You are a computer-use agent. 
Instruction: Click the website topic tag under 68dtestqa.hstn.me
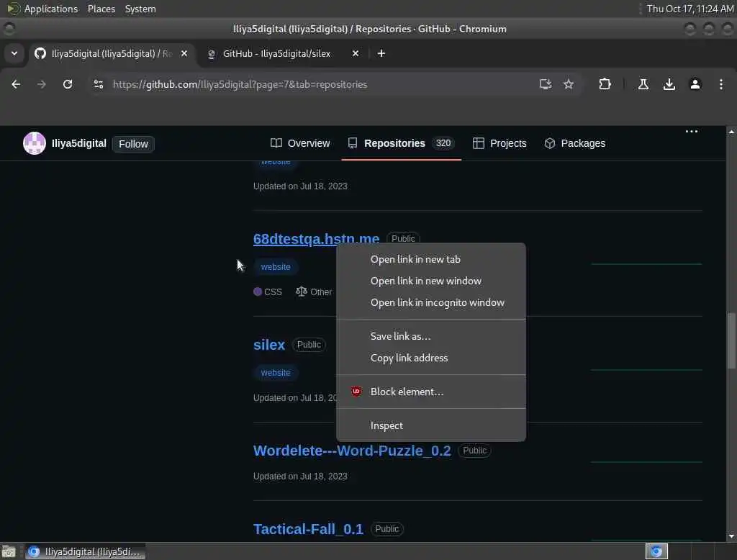(276, 266)
